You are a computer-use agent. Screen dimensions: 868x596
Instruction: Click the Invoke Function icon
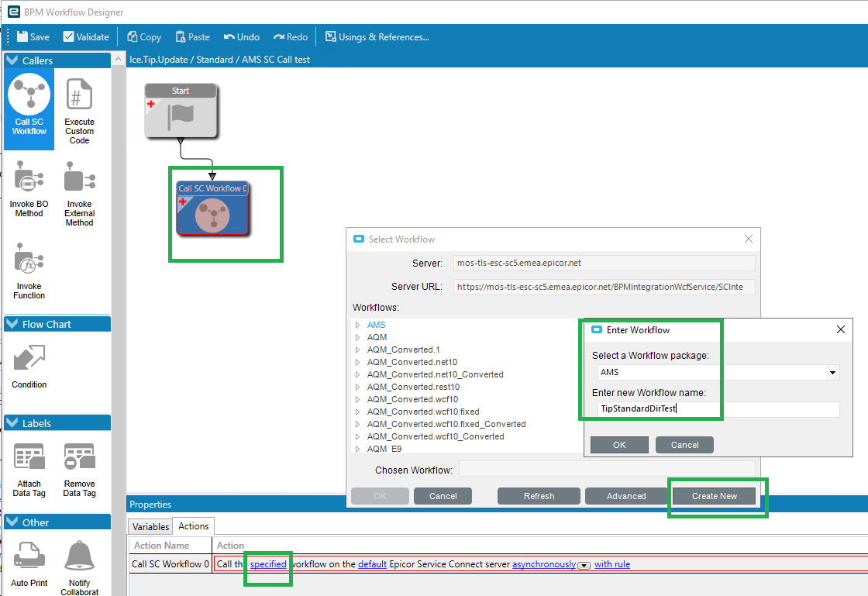point(29,270)
